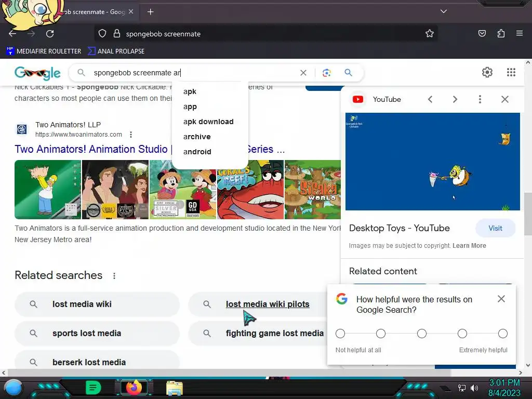Switch to Firefox on the taskbar
532x399 pixels.
pos(134,388)
